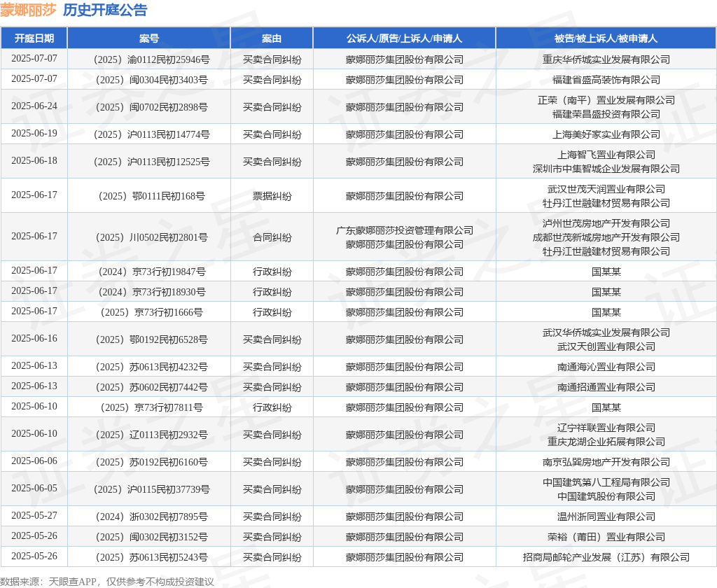717x588 pixels.
Task: Click defendant 温州浙同置业有限公司
Action: pyautogui.click(x=606, y=517)
